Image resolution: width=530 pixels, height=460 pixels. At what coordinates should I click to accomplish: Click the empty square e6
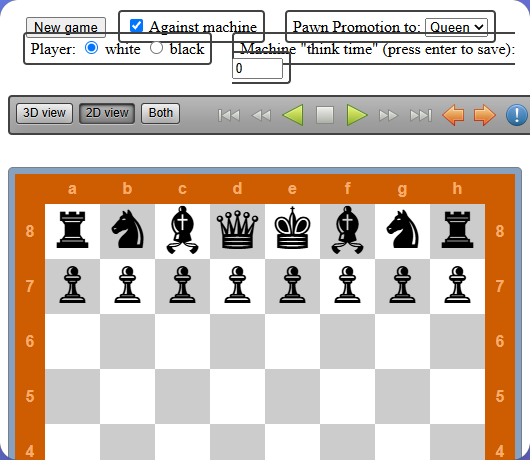(292, 341)
